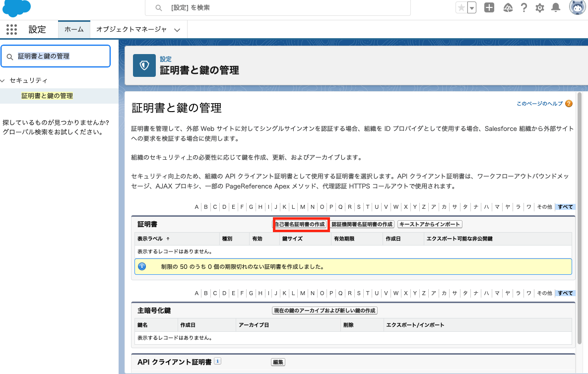Open the App Launcher waffle icon
This screenshot has width=588, height=374.
11,29
